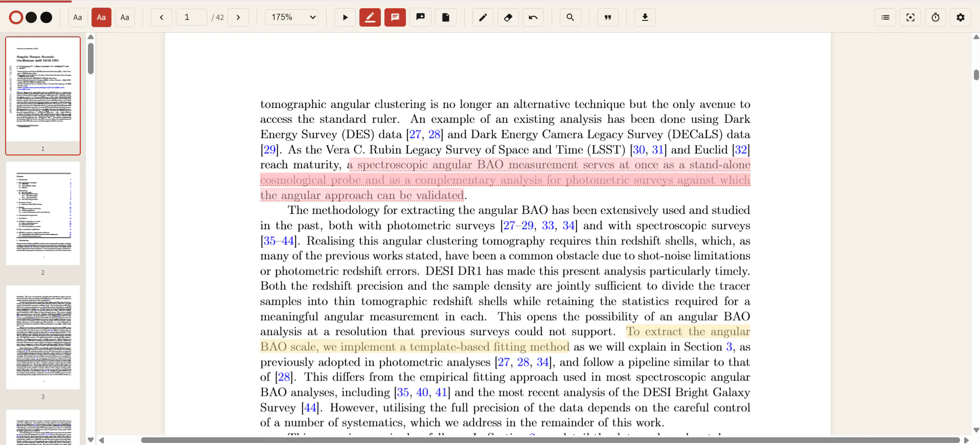Viewport: 980px width, 445px height.
Task: Go to the next page
Action: [238, 17]
